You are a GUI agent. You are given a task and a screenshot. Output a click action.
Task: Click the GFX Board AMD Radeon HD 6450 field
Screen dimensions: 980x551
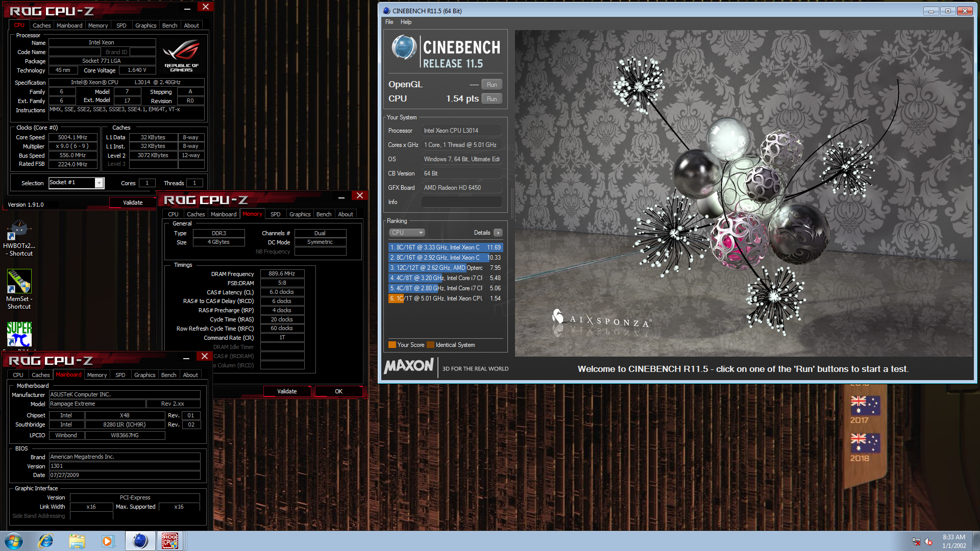click(462, 188)
